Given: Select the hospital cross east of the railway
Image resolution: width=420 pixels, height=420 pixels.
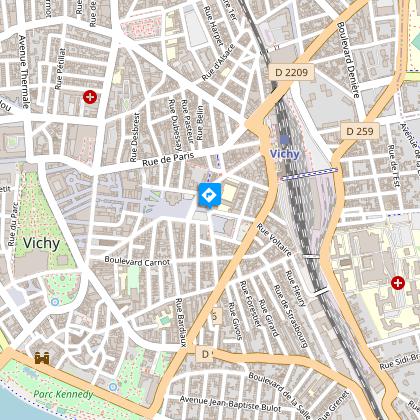Looking at the screenshot, I should click(398, 283).
